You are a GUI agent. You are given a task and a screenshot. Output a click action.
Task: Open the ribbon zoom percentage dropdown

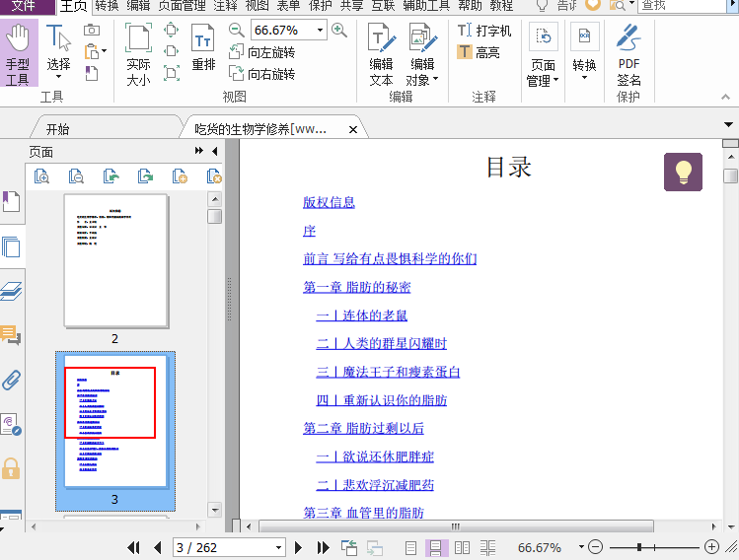[x=320, y=31]
